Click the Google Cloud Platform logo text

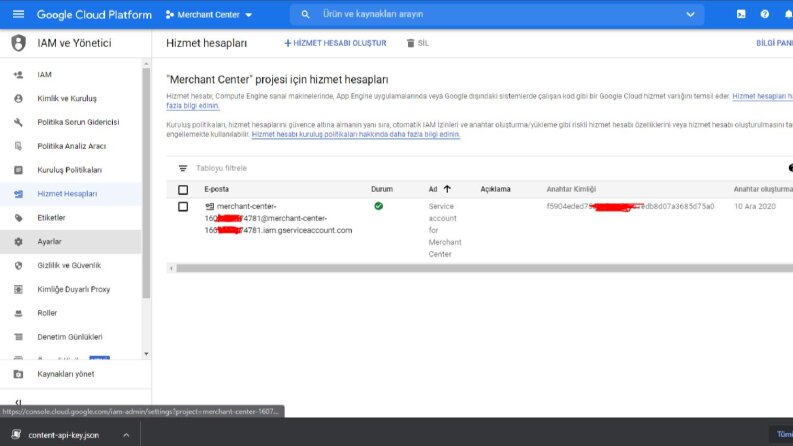pos(94,15)
